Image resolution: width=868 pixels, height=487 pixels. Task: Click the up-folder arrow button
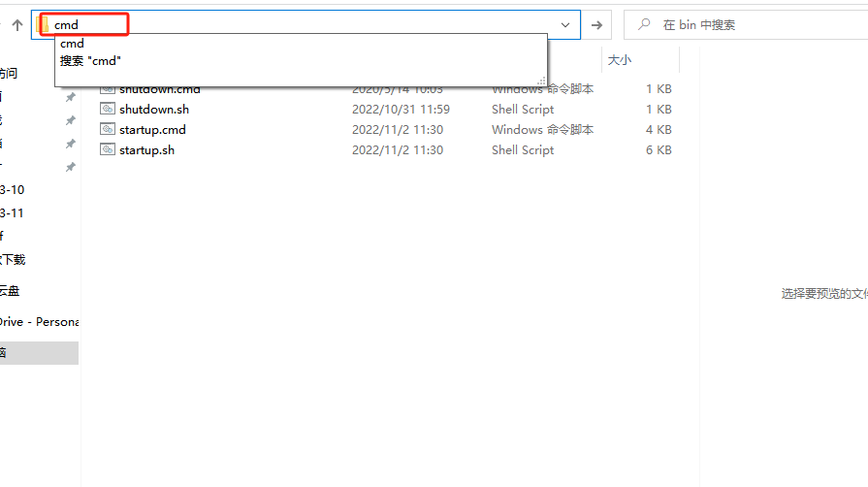(17, 25)
